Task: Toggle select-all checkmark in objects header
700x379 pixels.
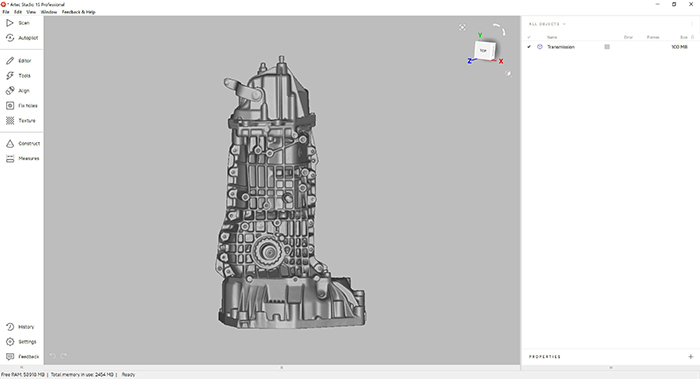Action: 529,37
